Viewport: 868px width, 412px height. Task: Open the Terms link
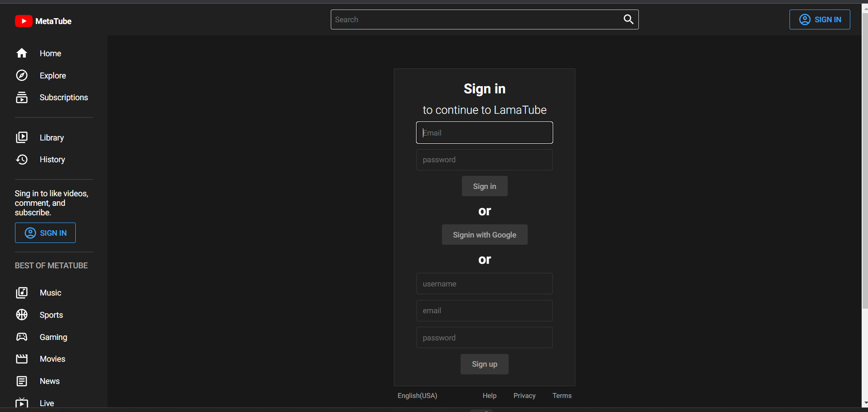pyautogui.click(x=562, y=395)
